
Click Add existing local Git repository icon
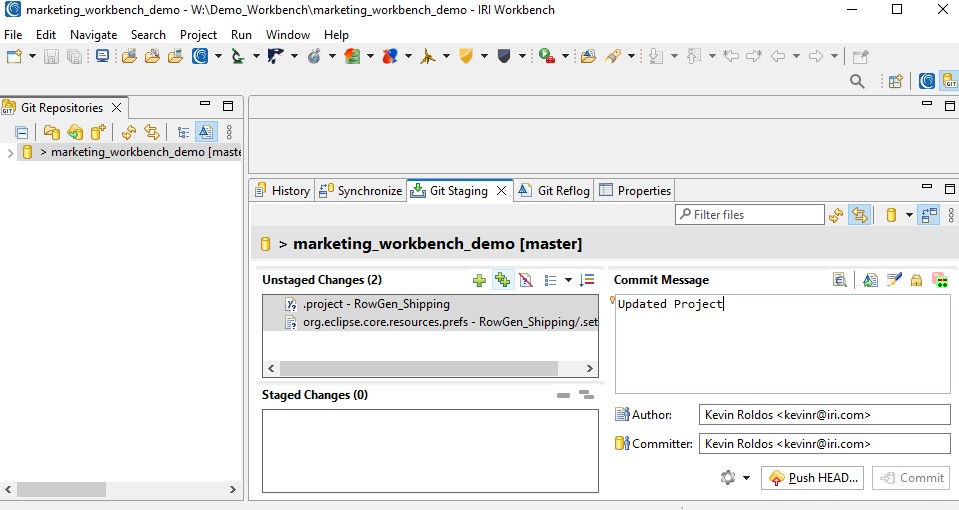click(x=51, y=132)
